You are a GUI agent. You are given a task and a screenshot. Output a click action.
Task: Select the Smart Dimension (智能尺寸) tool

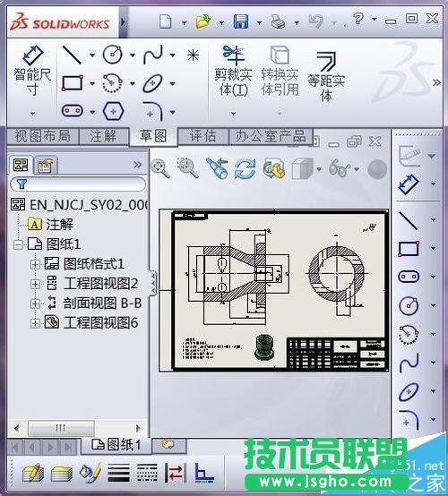coord(32,70)
